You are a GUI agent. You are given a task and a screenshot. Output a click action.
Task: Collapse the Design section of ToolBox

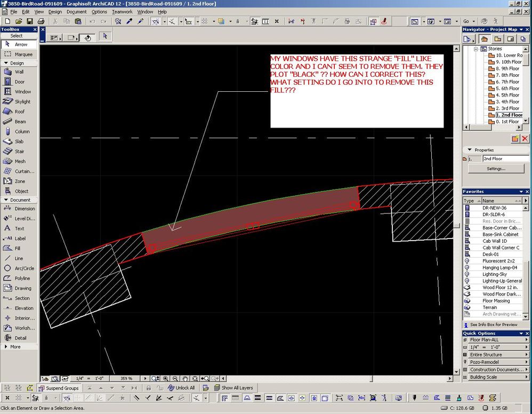[17, 63]
